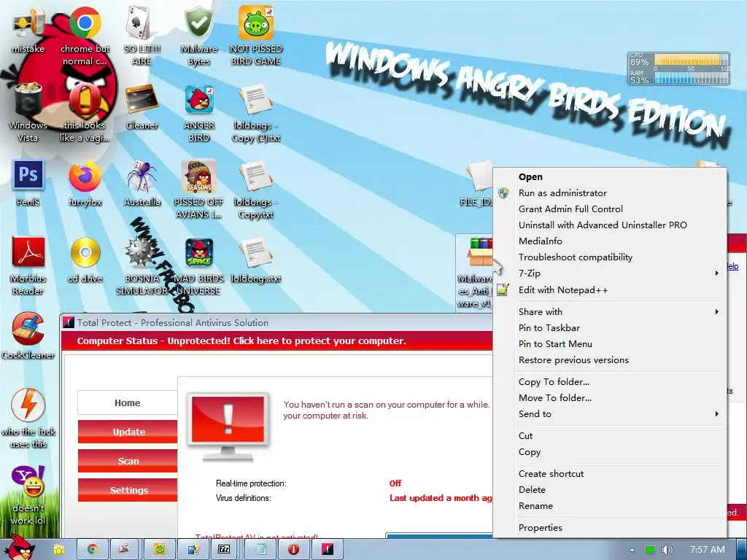Open the 'Windows Vista' recycle bin icon

[28, 112]
